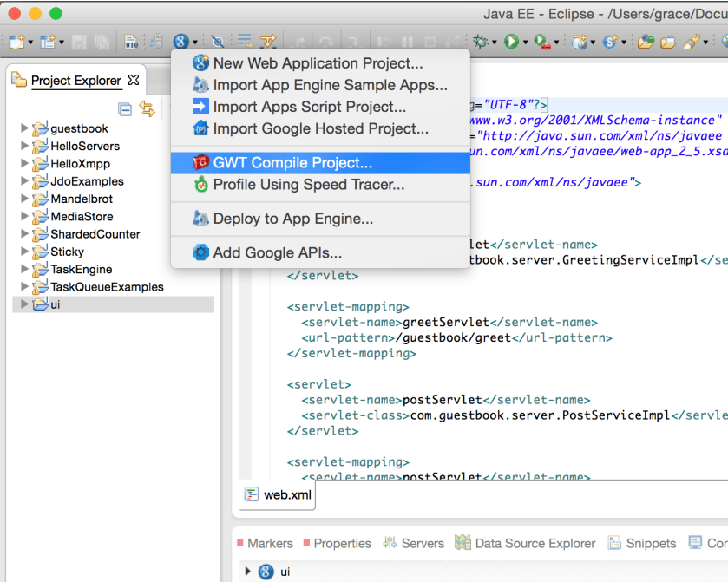The height and width of the screenshot is (582, 728).
Task: Select Deploy to App Engine menu item
Action: tap(292, 219)
